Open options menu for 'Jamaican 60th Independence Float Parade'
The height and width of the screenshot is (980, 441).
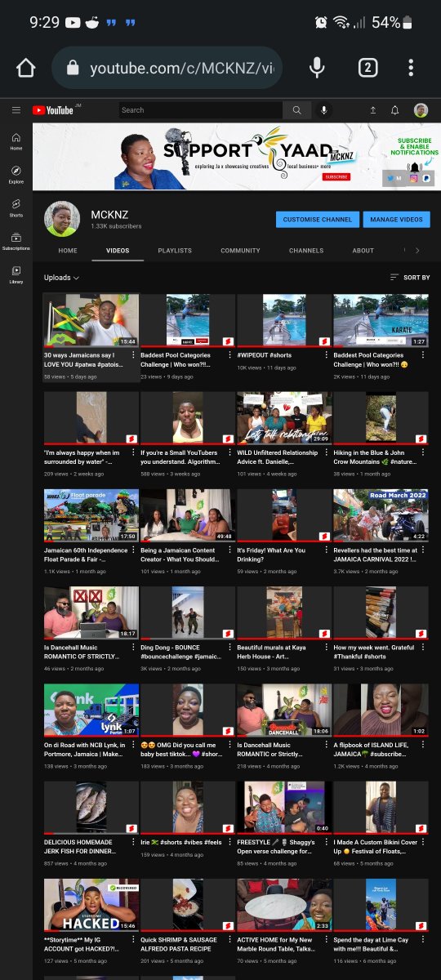point(131,550)
